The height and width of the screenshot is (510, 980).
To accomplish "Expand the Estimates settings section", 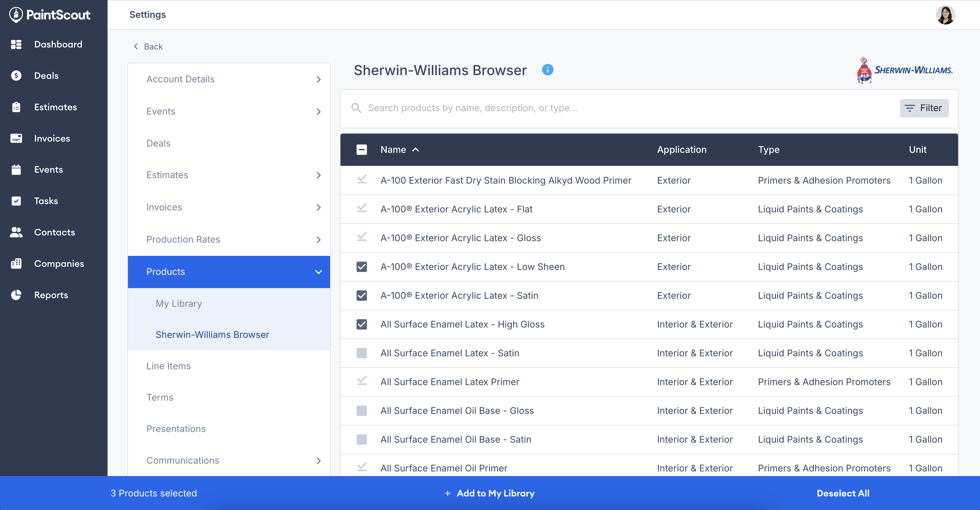I will 229,175.
